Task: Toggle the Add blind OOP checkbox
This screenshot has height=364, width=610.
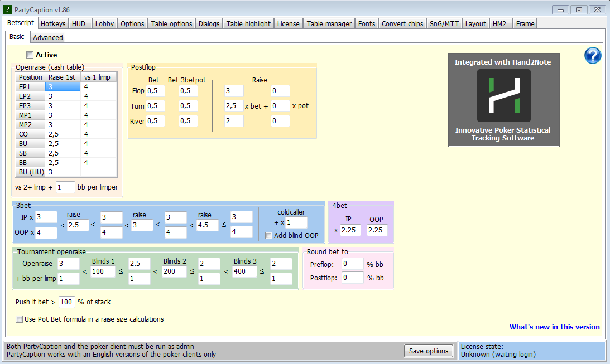Action: tap(268, 235)
